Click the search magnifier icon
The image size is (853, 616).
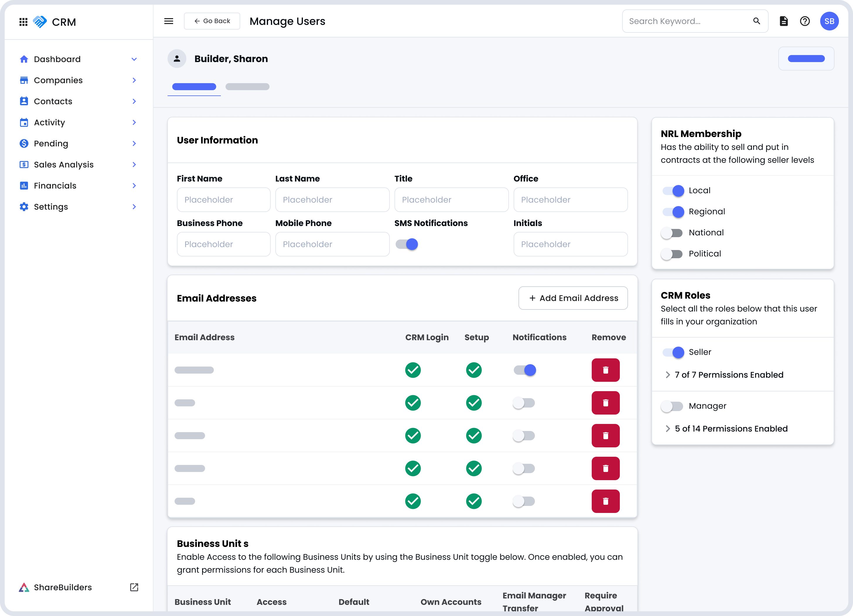pos(757,21)
